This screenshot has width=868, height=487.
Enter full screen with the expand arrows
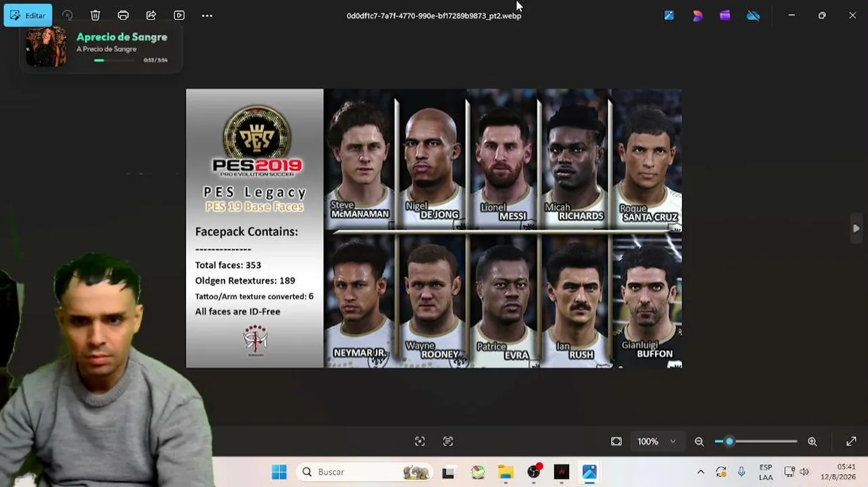click(851, 441)
